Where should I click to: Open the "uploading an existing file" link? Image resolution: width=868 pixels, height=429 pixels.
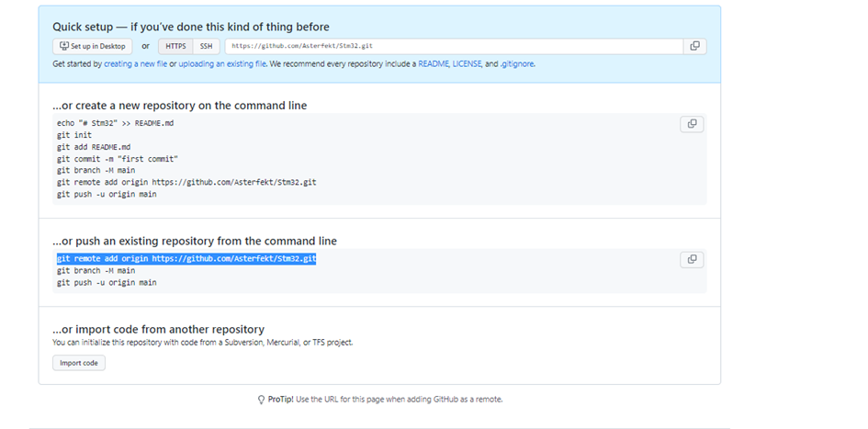click(x=221, y=64)
